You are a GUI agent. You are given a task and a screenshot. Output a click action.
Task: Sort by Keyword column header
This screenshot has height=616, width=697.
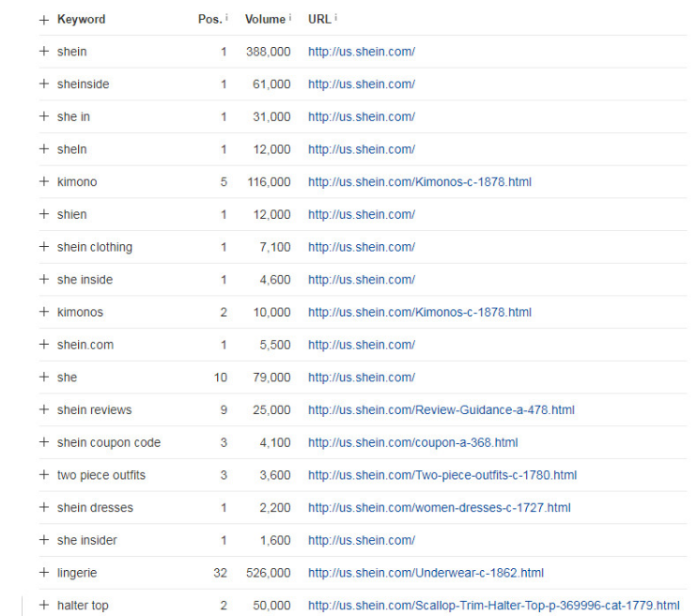coord(82,19)
